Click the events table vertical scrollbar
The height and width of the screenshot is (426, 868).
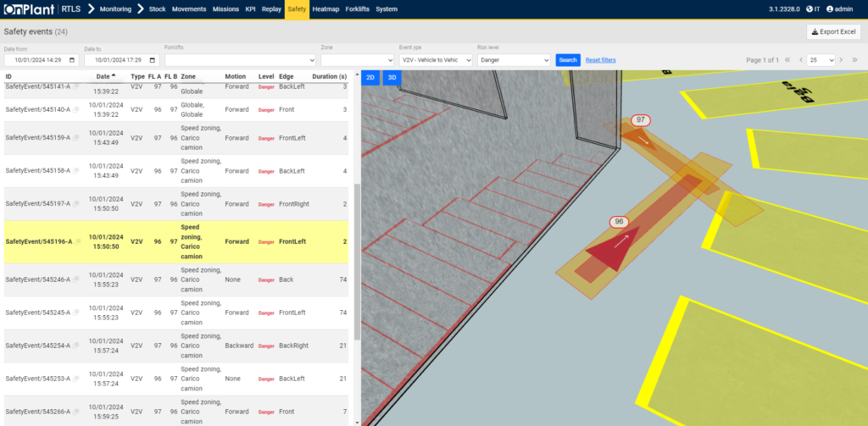357,254
